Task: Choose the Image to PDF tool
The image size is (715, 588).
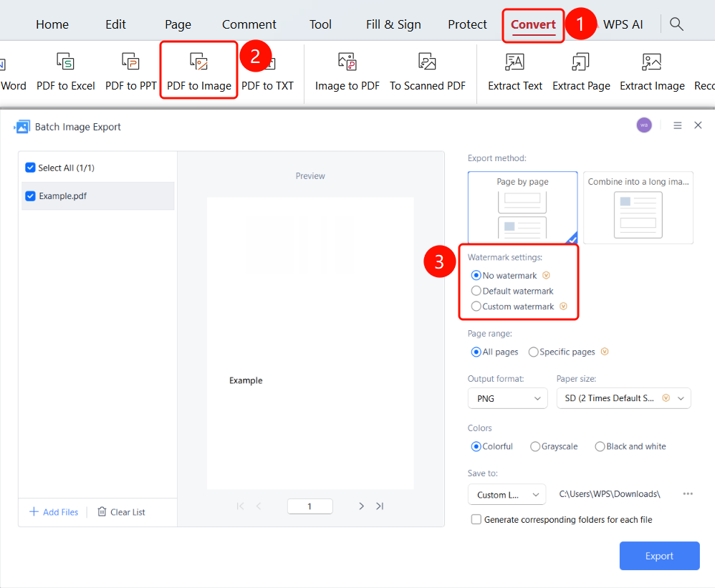Action: point(347,72)
